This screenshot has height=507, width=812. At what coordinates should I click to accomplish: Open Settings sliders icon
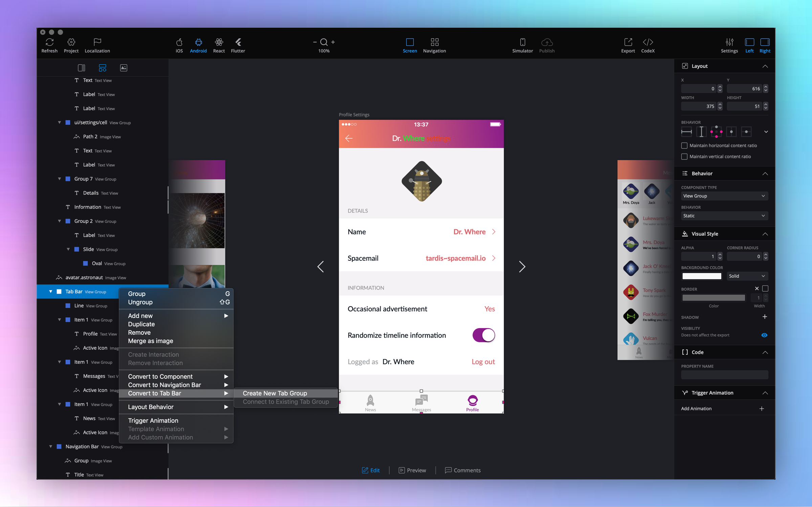(729, 42)
